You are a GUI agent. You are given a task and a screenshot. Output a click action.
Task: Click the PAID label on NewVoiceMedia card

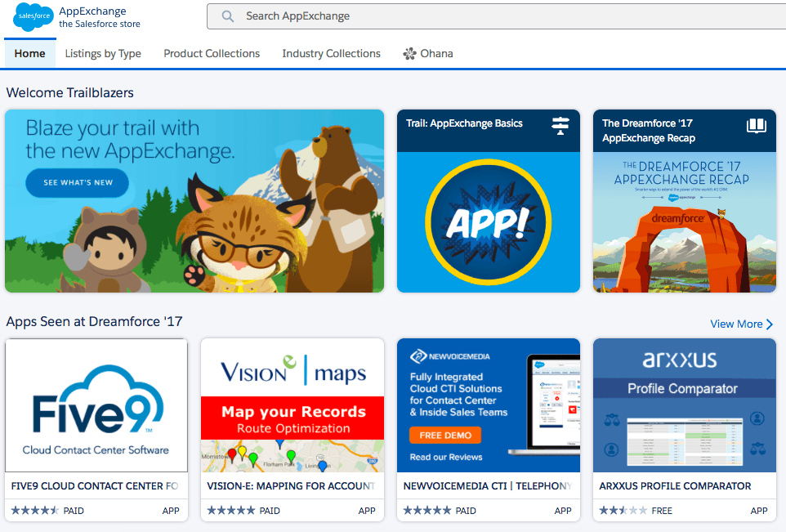coord(466,511)
